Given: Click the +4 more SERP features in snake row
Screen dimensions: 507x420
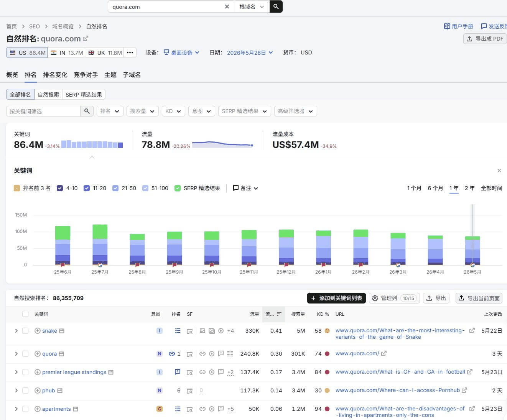Looking at the screenshot, I should (230, 331).
